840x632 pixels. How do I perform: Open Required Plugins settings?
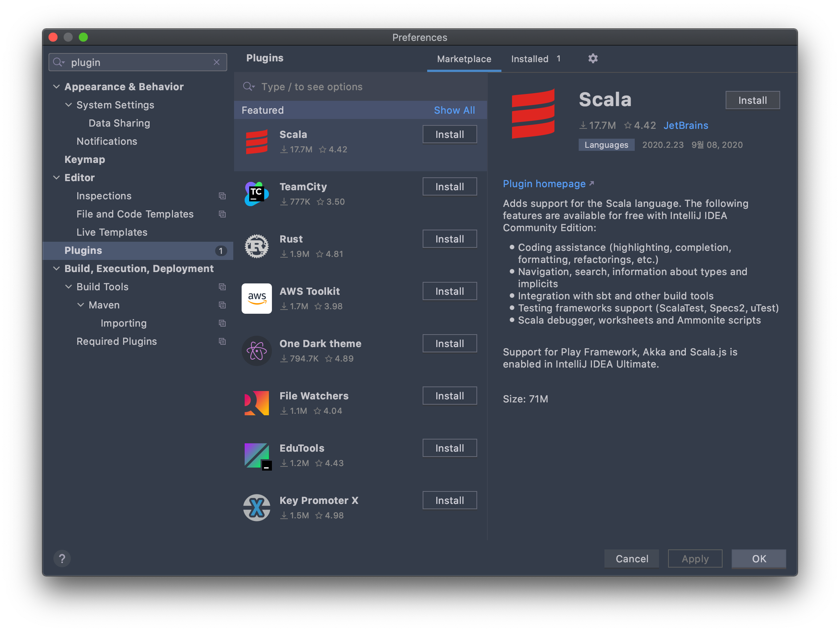point(117,342)
